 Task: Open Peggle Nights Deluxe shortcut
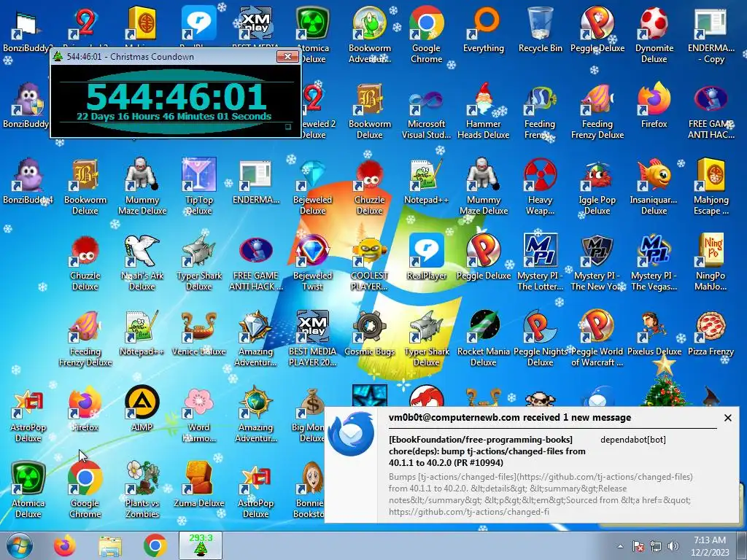541,338
